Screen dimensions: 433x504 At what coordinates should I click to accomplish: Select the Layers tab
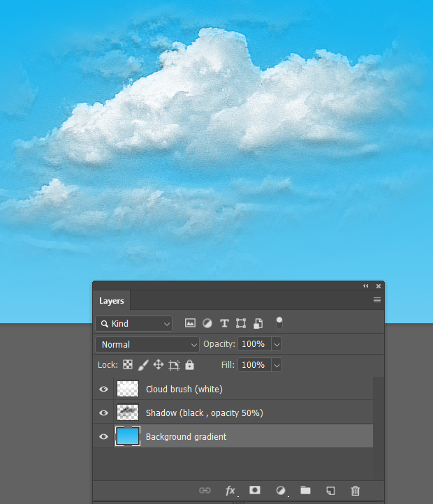click(112, 301)
